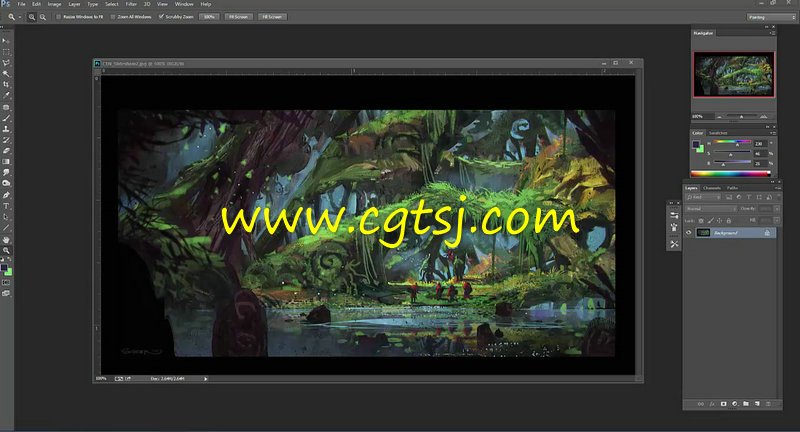
Task: Toggle Zoom All Windows checkbox
Action: coord(113,17)
